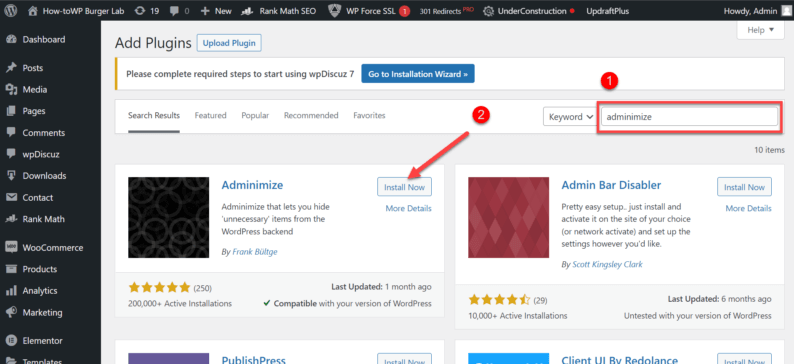The width and height of the screenshot is (794, 364).
Task: Open More Details for Admin Bar Disabler
Action: (x=748, y=208)
